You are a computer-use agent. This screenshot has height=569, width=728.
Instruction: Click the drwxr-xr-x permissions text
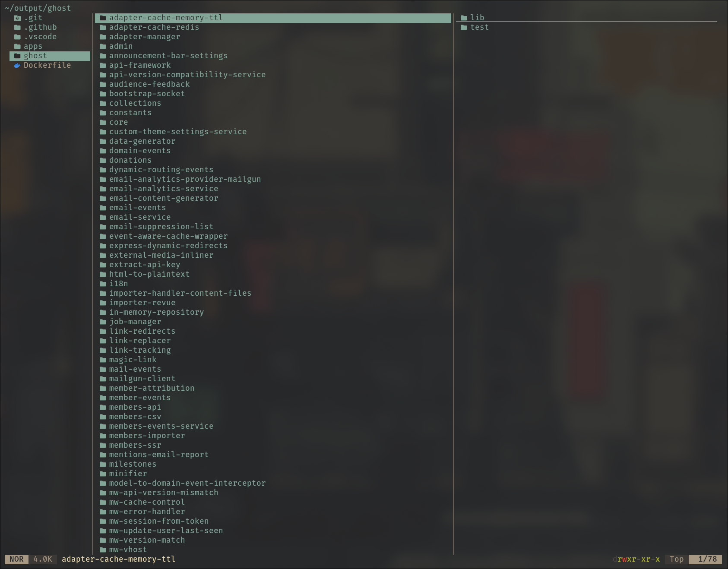click(x=636, y=560)
